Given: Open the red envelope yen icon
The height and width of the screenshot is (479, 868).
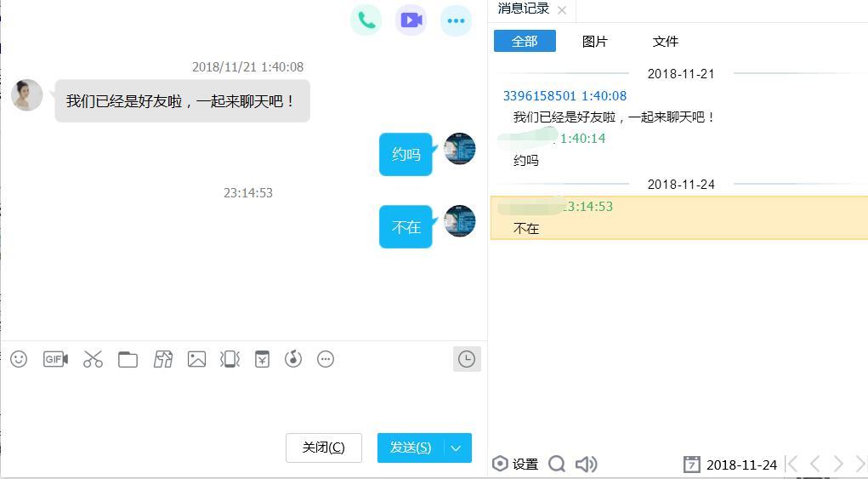Looking at the screenshot, I should point(262,359).
